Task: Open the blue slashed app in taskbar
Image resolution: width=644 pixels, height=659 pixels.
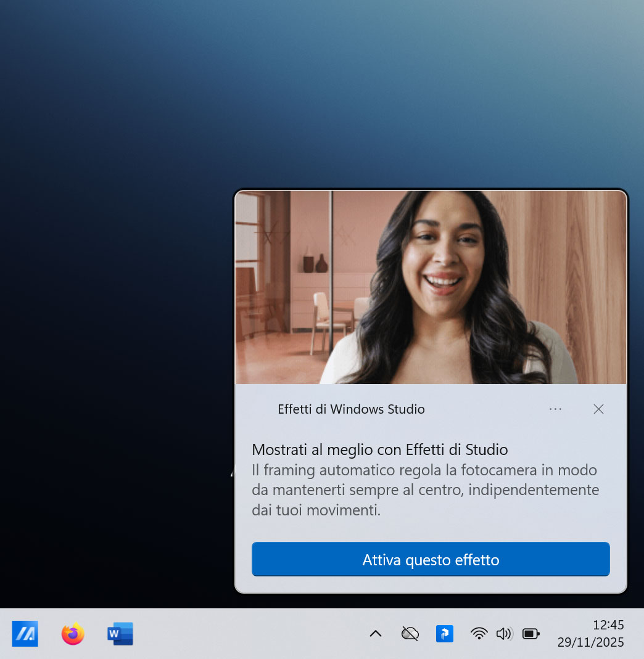Action: (25, 633)
